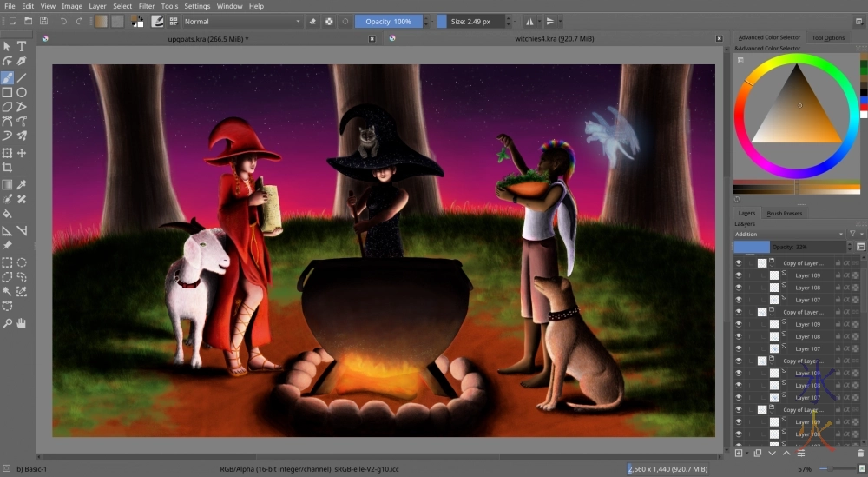
Task: Open the Filter menu
Action: (147, 6)
